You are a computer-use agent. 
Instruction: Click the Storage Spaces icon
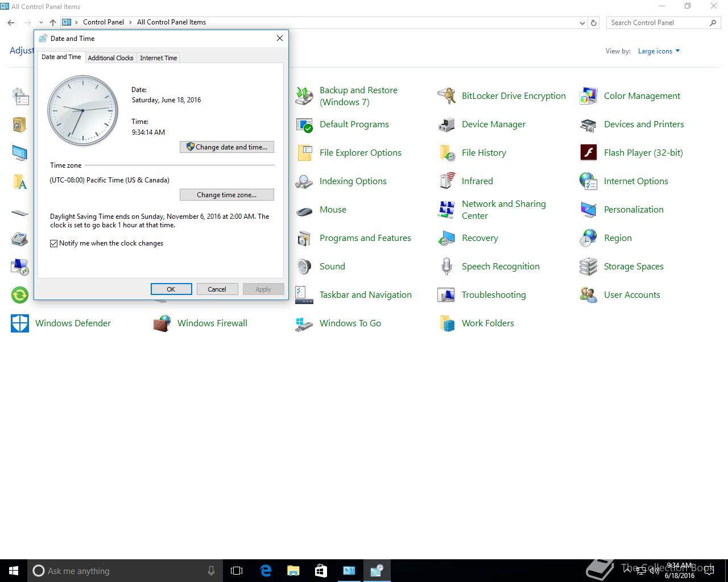click(x=588, y=267)
